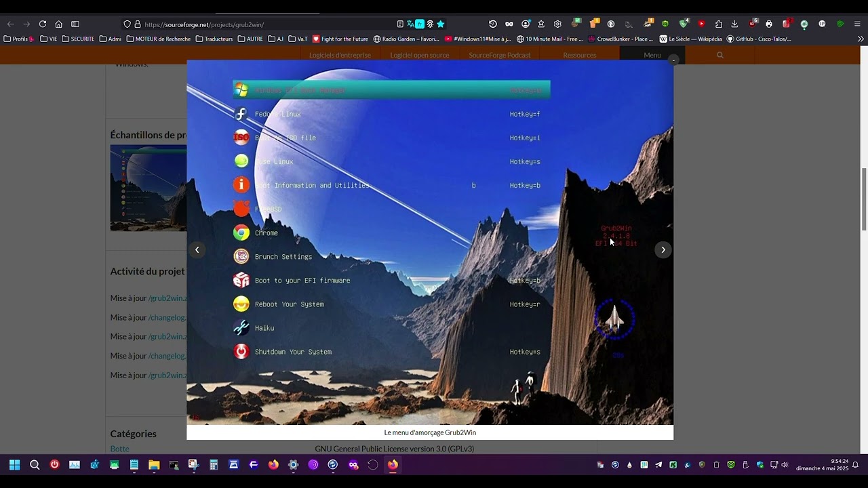Click the translate page icon

coord(410,24)
